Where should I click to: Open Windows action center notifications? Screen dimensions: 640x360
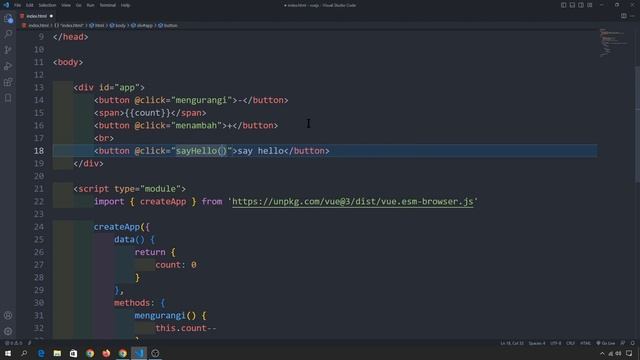629,353
